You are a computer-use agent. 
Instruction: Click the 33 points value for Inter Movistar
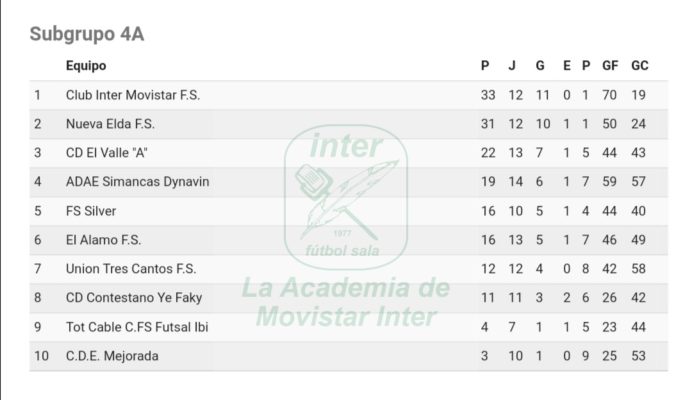point(488,95)
